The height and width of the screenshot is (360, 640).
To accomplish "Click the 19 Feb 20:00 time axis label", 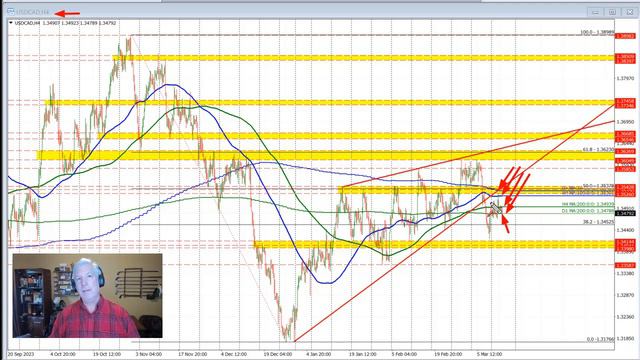I will [x=448, y=354].
